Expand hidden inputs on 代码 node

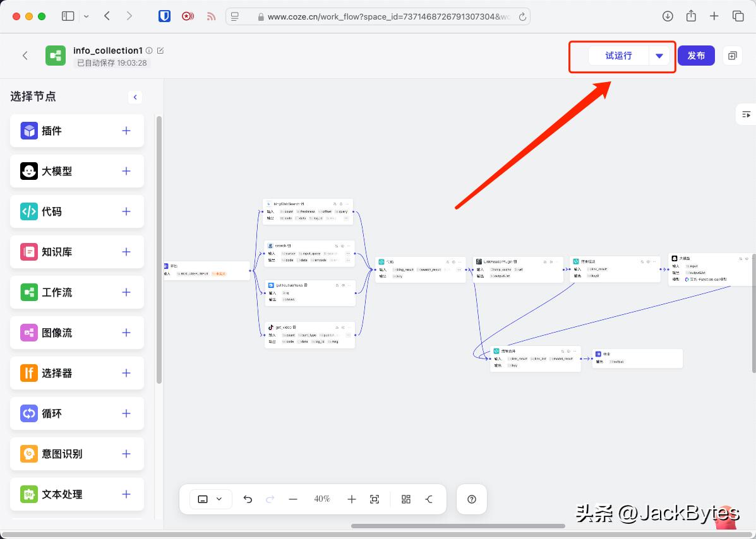point(459,269)
